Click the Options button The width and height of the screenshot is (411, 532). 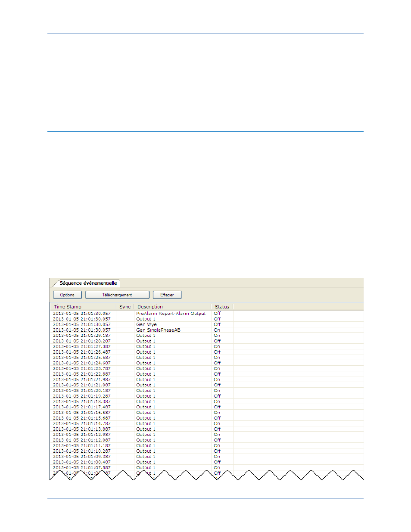[x=67, y=295]
